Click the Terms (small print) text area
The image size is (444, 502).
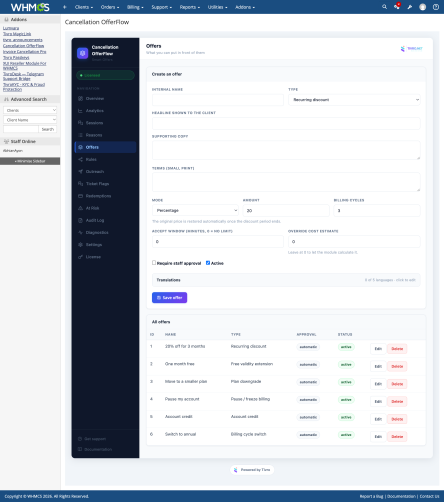click(x=286, y=182)
